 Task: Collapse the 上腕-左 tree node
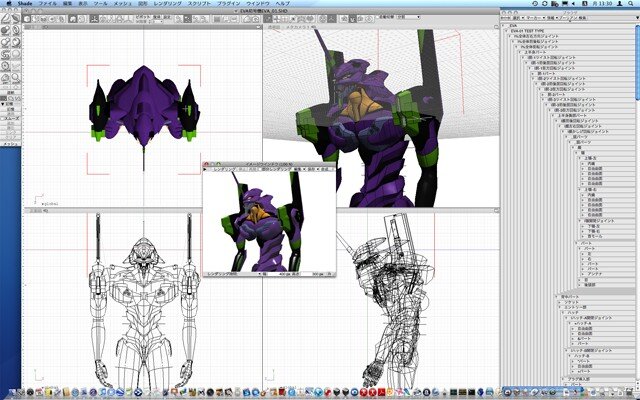point(581,158)
